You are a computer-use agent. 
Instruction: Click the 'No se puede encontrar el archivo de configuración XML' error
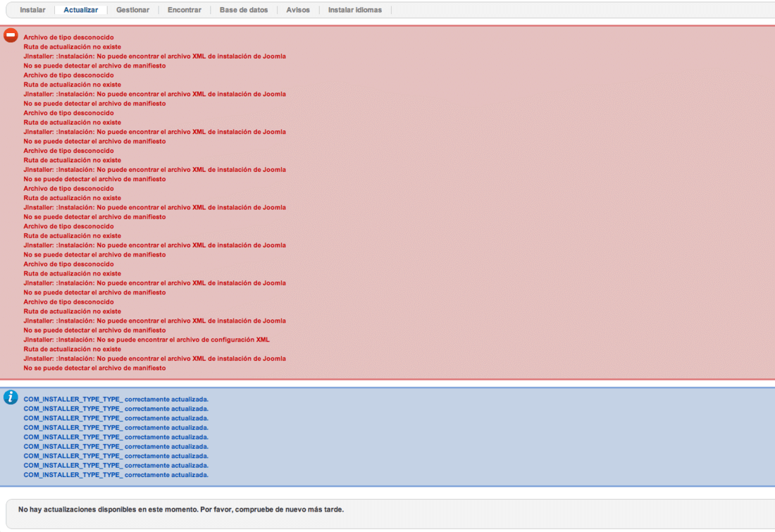click(x=147, y=340)
